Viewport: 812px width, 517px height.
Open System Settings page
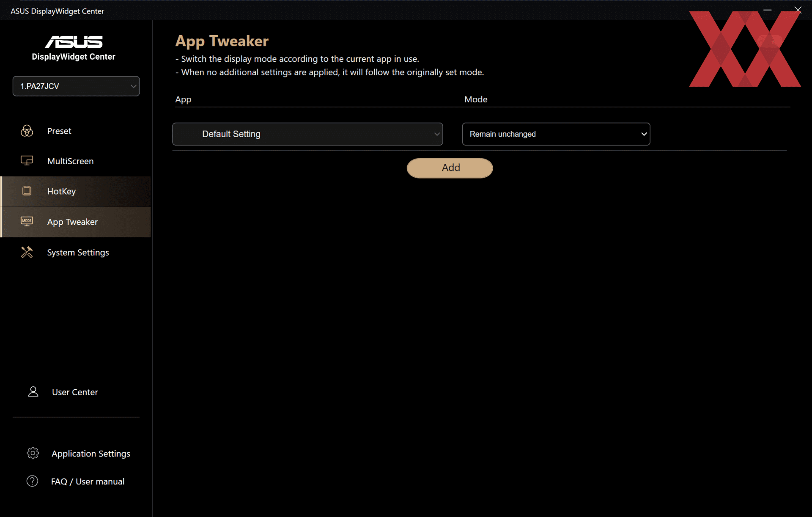pyautogui.click(x=76, y=252)
